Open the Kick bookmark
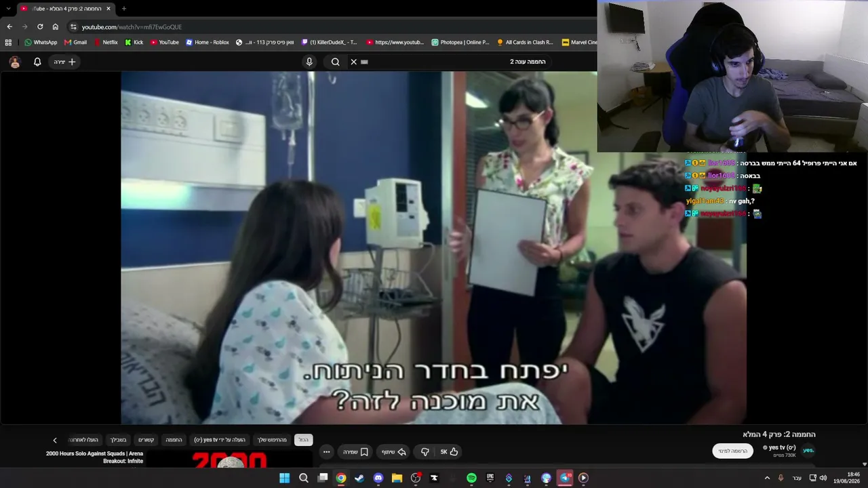 134,42
